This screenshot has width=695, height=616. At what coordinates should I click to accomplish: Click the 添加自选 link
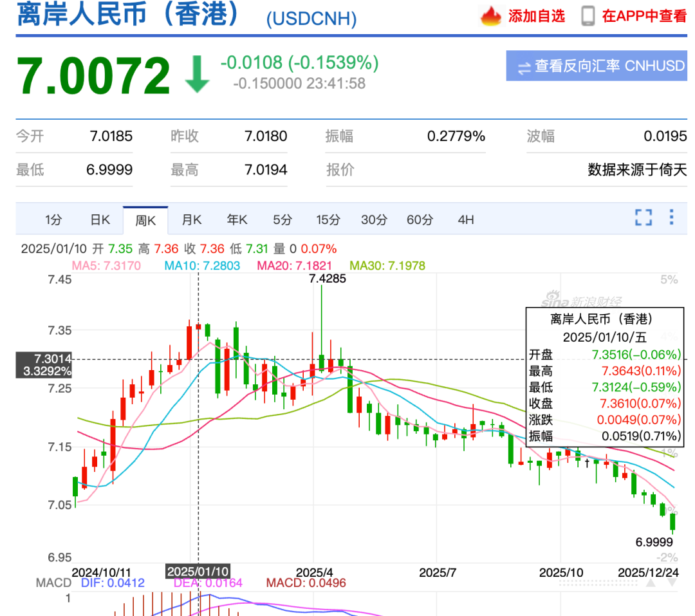click(x=536, y=16)
